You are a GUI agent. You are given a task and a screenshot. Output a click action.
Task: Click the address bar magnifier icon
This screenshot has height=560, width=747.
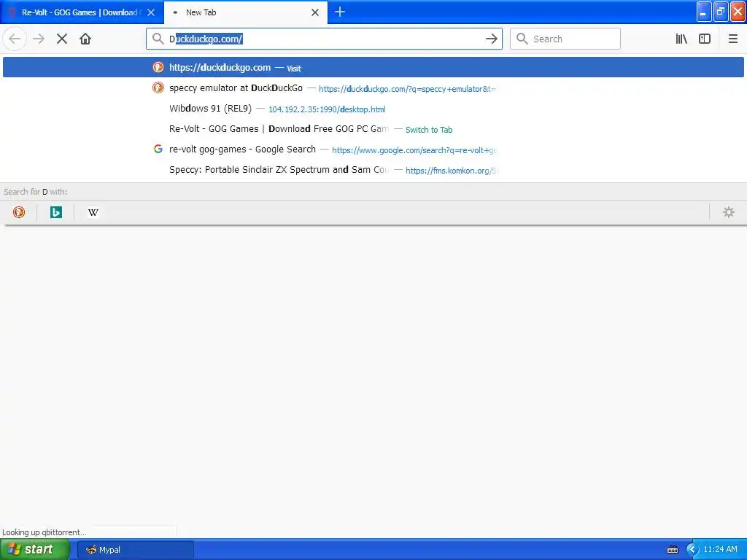click(158, 39)
